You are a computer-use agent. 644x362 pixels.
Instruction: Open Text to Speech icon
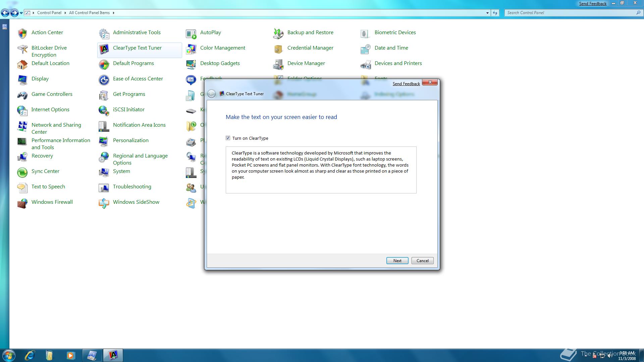coord(22,187)
